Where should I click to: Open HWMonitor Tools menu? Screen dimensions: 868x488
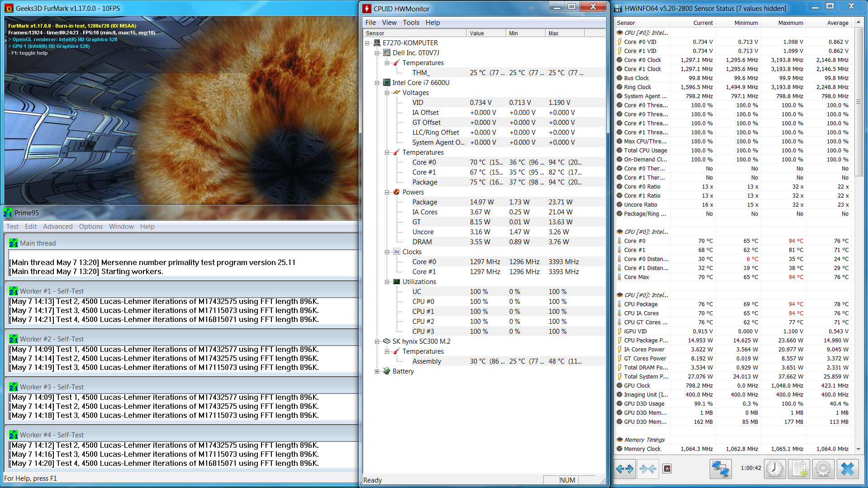point(411,22)
